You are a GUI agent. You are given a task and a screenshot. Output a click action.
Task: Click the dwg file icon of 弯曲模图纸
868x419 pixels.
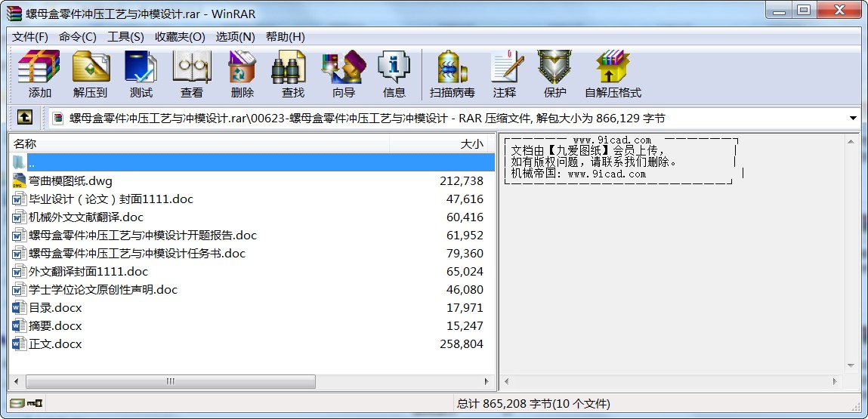coord(20,180)
